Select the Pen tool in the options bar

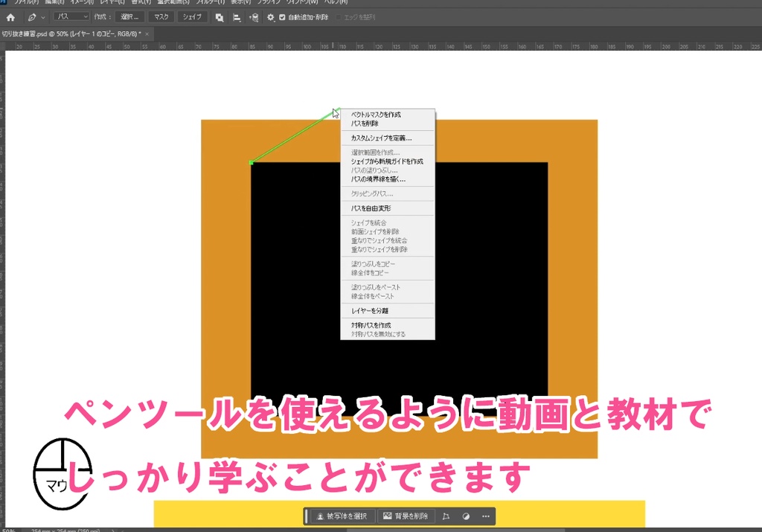(31, 17)
